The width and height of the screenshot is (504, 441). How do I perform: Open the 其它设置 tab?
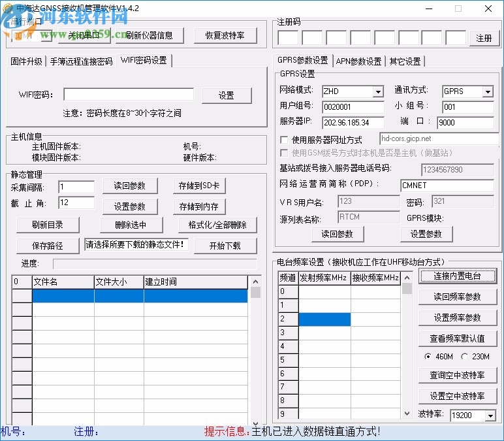click(x=405, y=61)
